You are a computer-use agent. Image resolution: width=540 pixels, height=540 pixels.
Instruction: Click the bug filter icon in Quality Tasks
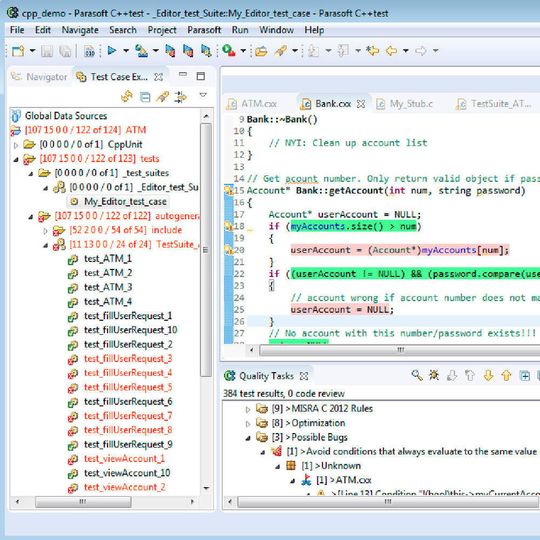point(434,375)
